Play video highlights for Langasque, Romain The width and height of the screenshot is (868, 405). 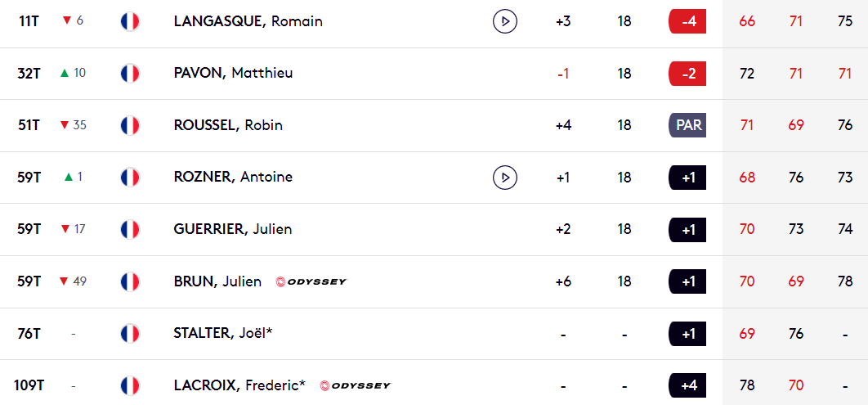click(x=505, y=21)
